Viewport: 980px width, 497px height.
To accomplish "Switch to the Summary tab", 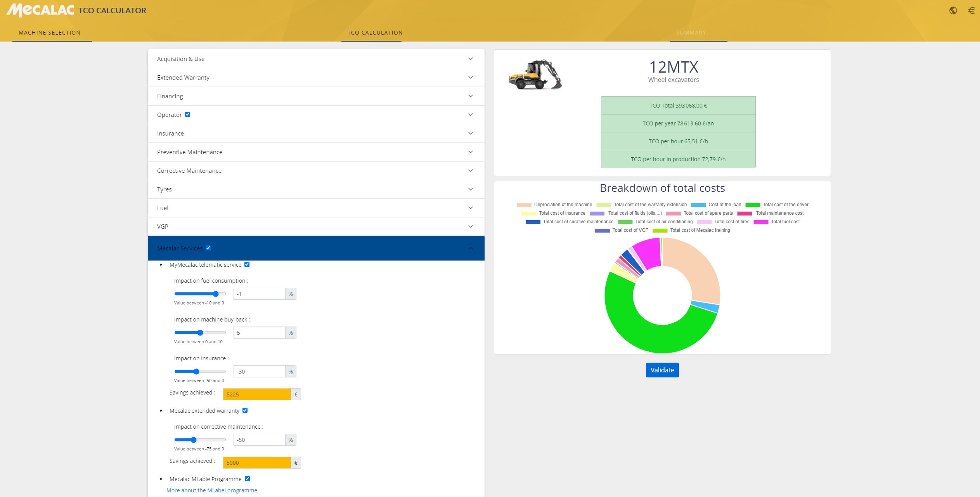I will (691, 33).
